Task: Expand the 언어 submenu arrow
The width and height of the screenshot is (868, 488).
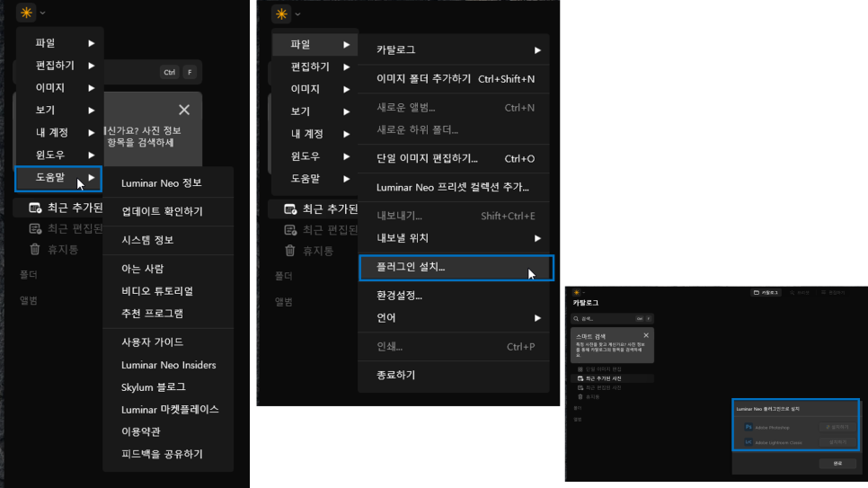Action: coord(537,318)
